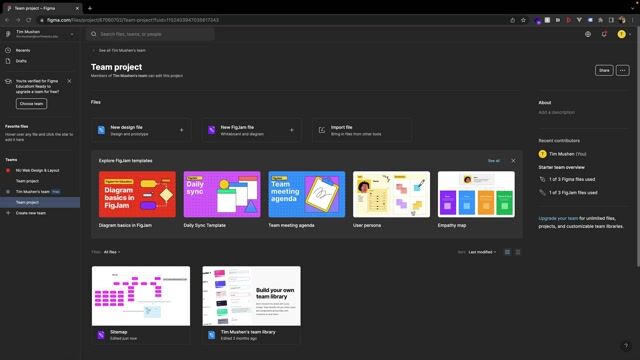Go back to See all Tim Mushen's team

122,50
